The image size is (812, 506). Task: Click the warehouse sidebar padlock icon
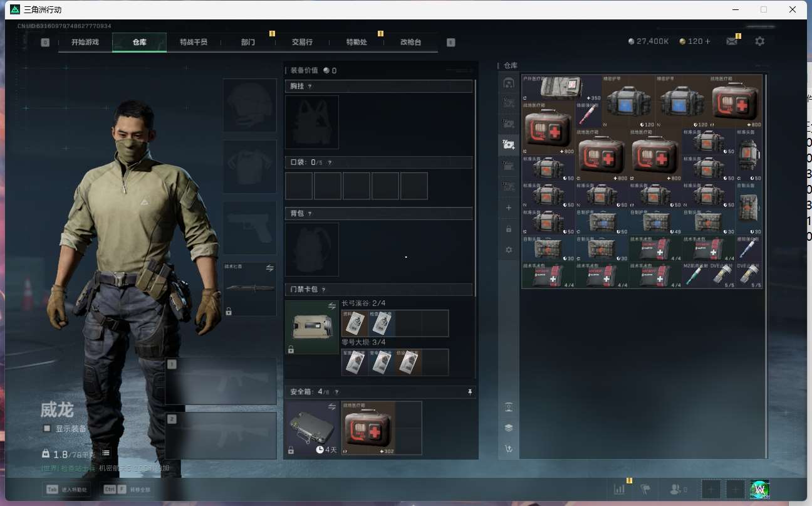pyautogui.click(x=509, y=229)
